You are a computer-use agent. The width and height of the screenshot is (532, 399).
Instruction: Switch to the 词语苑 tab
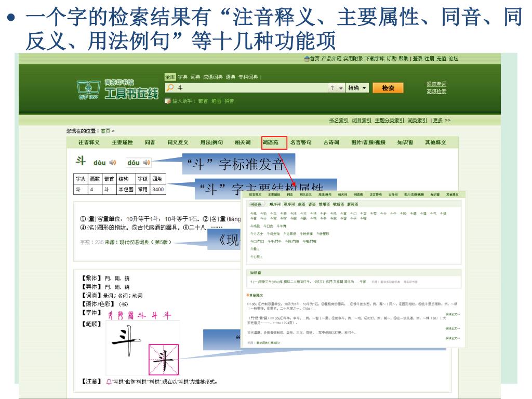coord(270,142)
